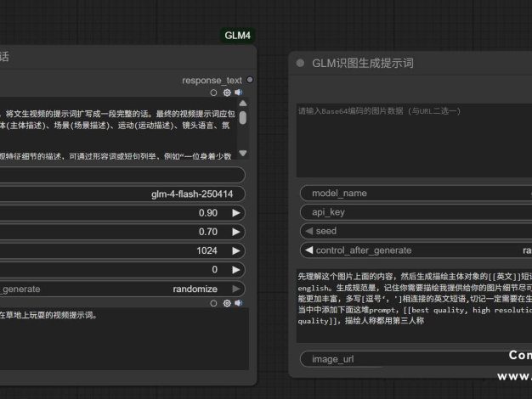Click the GLM识图生成提示词 node title
The width and height of the screenshot is (532, 399).
pos(363,64)
